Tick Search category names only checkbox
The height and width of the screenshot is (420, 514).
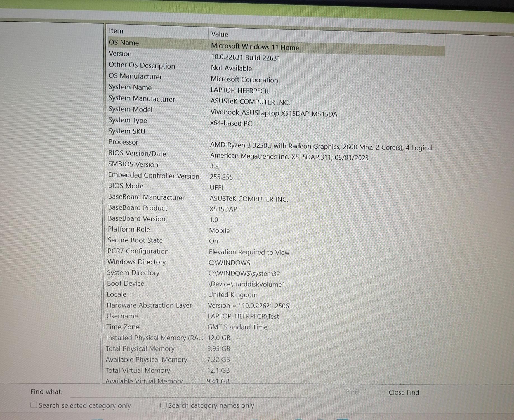[x=163, y=405]
